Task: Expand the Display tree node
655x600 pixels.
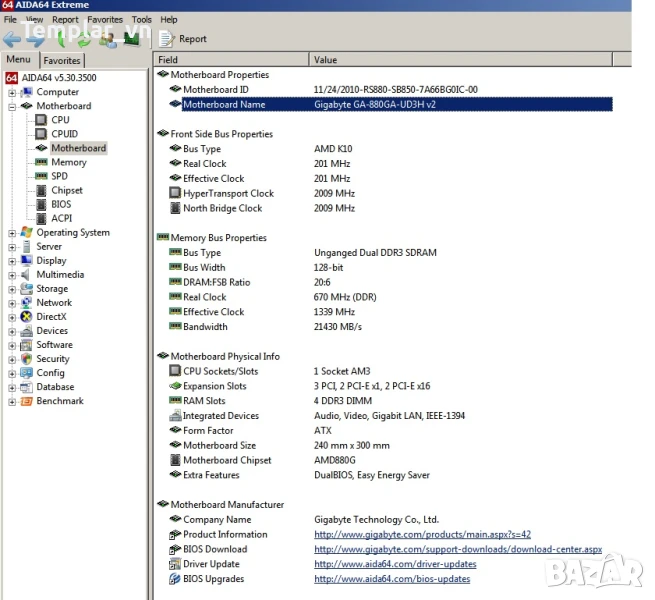Action: click(12, 261)
